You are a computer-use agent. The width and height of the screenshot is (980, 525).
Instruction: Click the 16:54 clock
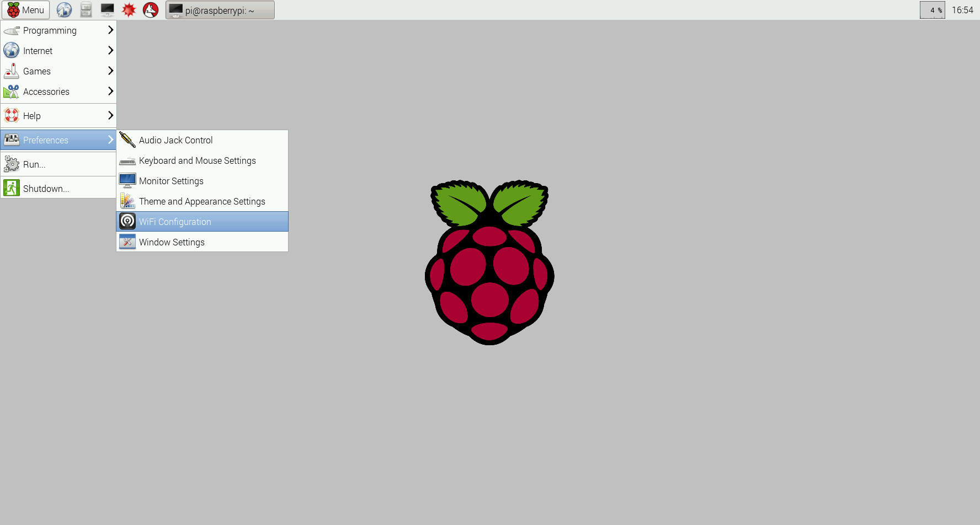coord(962,10)
